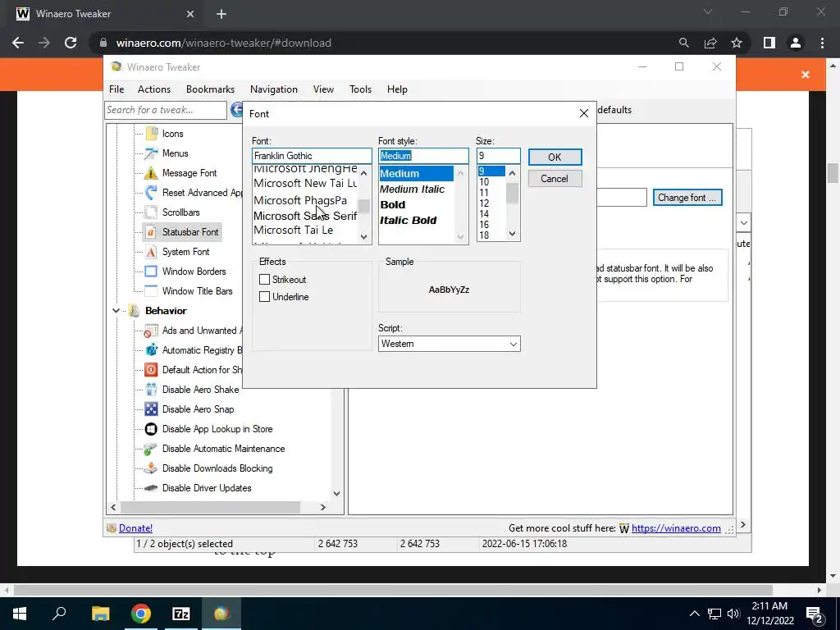The width and height of the screenshot is (840, 630).
Task: Click the Icons tree item icon
Action: pos(152,134)
